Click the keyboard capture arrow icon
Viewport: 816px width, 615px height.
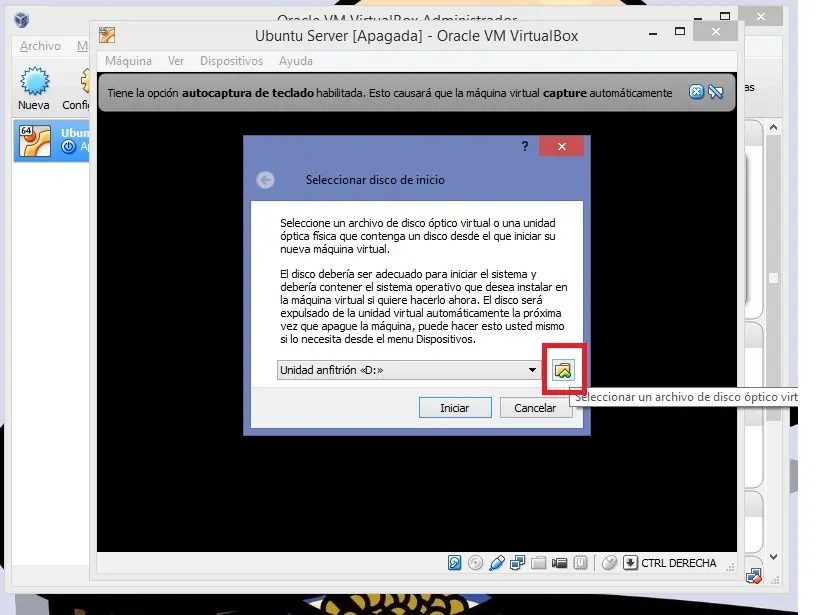(630, 562)
